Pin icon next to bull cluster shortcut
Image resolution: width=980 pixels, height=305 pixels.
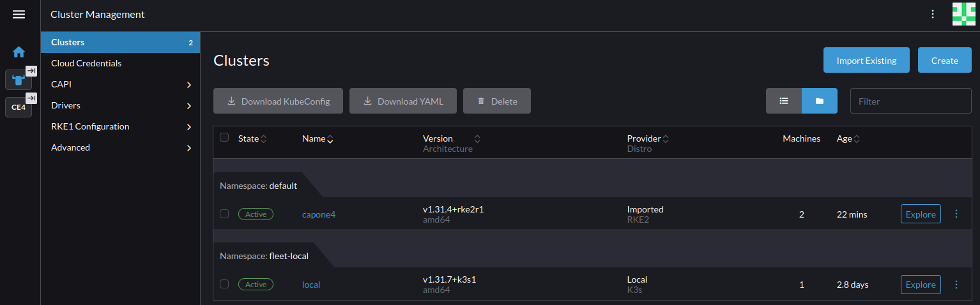pos(31,71)
